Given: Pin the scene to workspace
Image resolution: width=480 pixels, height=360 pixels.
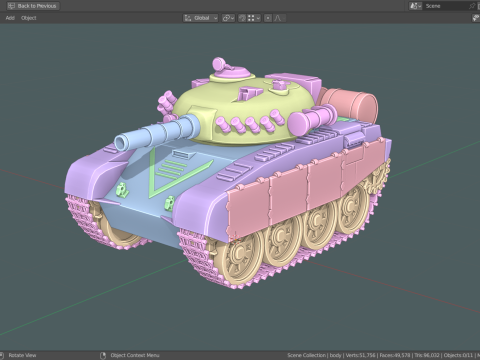Looking at the screenshot, I should (x=472, y=6).
